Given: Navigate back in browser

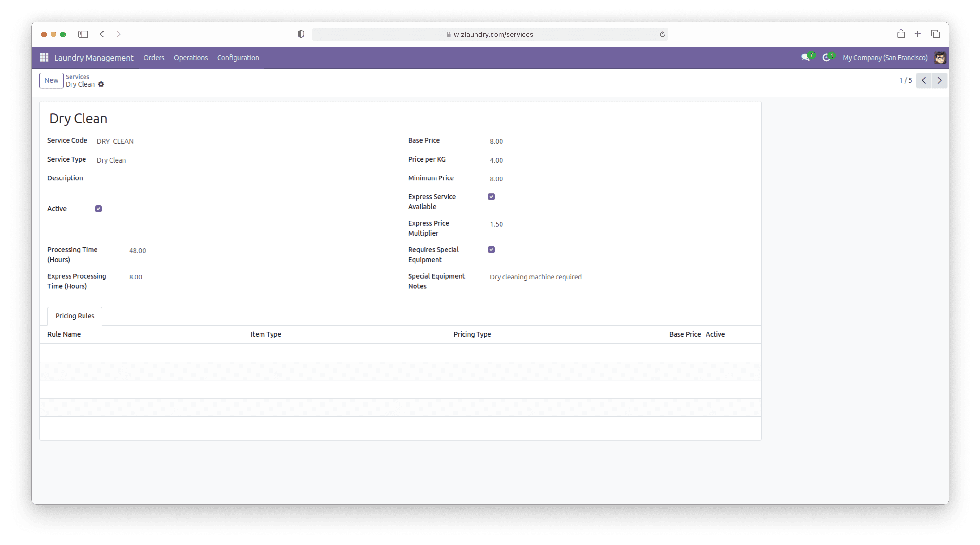Looking at the screenshot, I should tap(102, 34).
